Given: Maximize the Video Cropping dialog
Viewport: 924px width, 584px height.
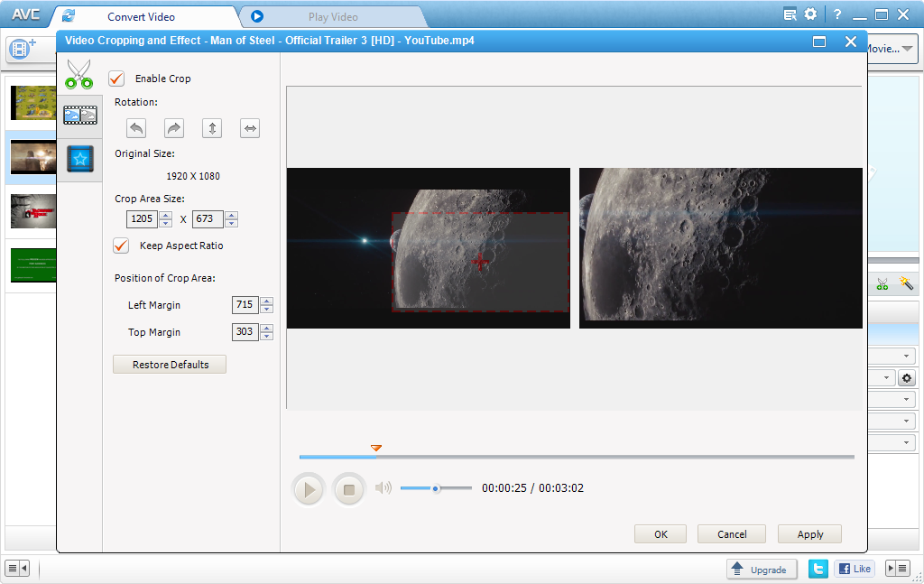Looking at the screenshot, I should [x=819, y=42].
